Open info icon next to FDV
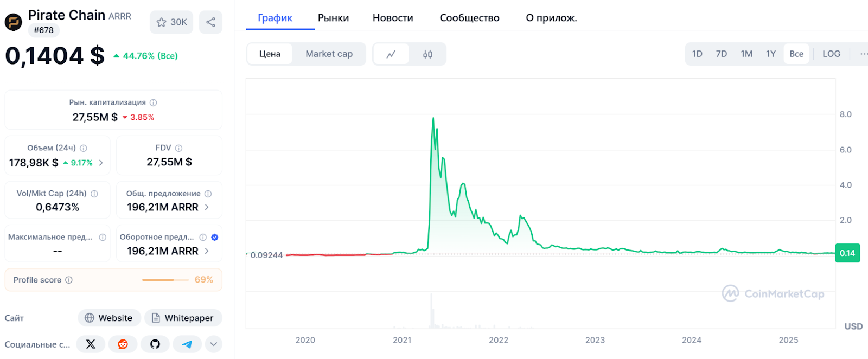 point(179,148)
